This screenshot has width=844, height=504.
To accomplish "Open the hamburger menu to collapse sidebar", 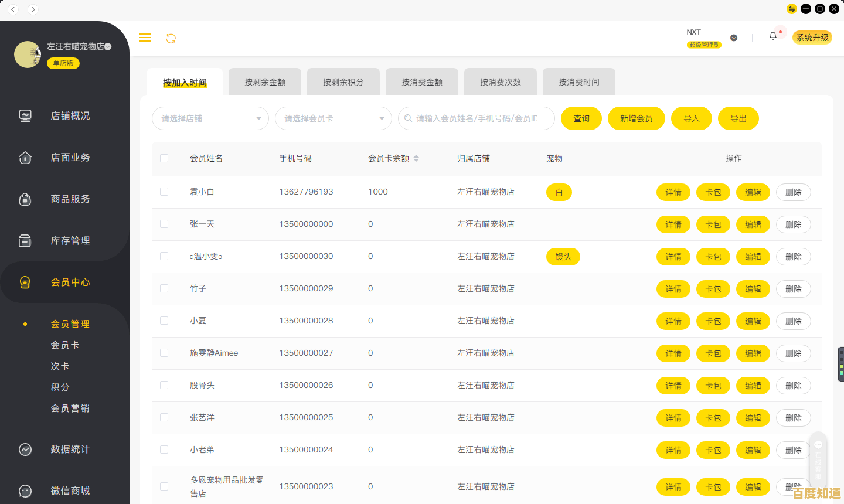I will pyautogui.click(x=145, y=38).
